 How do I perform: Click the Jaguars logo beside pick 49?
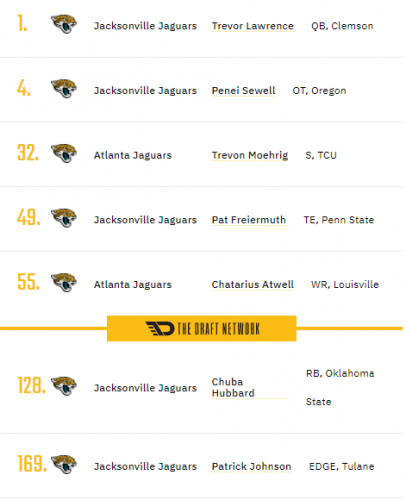click(64, 218)
